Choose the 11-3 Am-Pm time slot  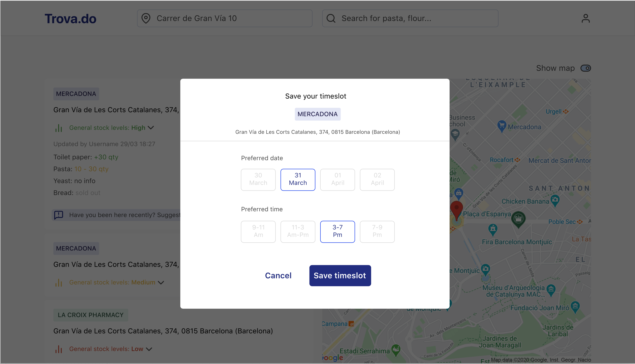click(x=298, y=232)
